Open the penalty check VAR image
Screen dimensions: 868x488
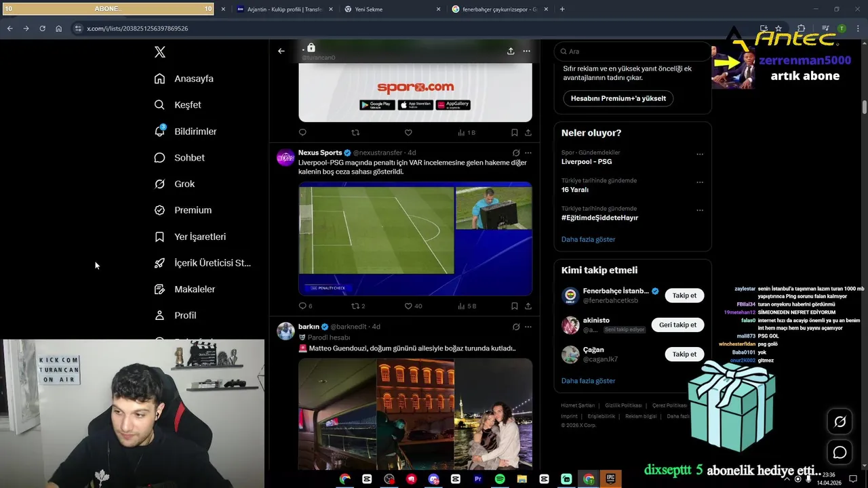(x=415, y=239)
